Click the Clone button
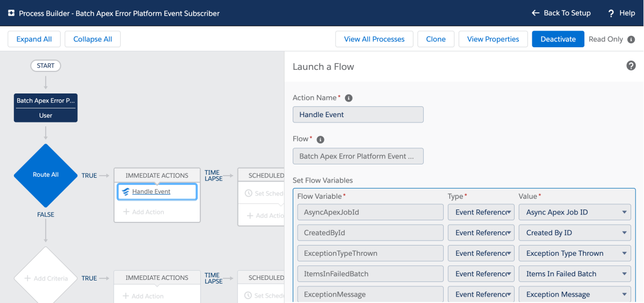644x303 pixels. point(436,39)
